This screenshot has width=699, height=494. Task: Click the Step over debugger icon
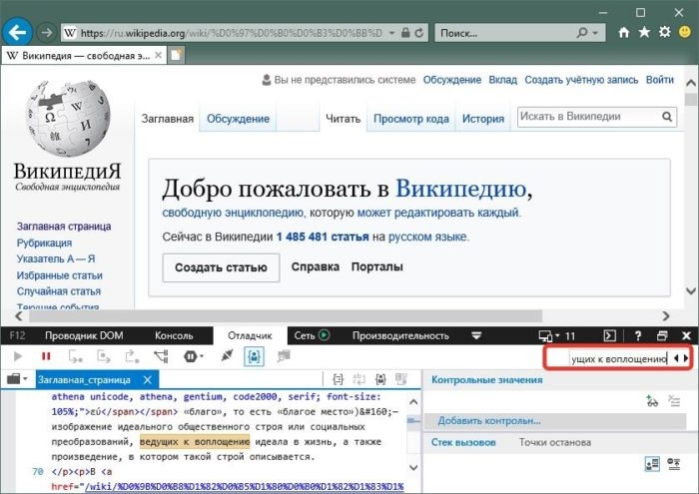(103, 356)
